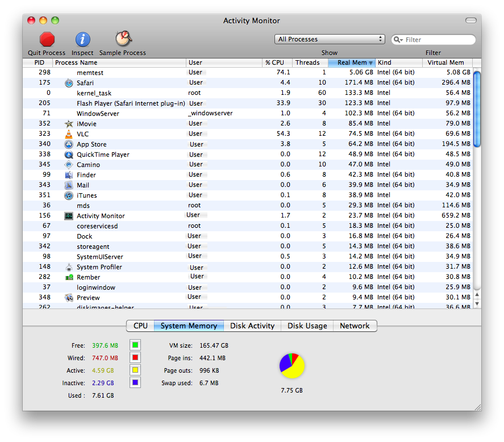The width and height of the screenshot is (504, 442).
Task: Select the App Store icon in list
Action: pos(69,144)
